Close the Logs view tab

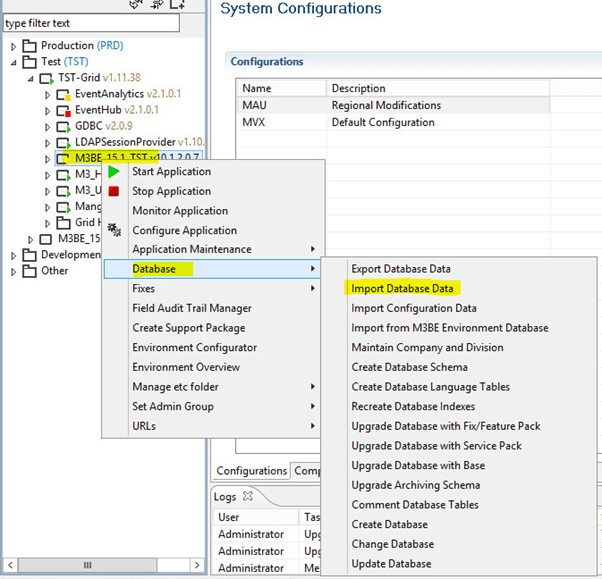249,496
